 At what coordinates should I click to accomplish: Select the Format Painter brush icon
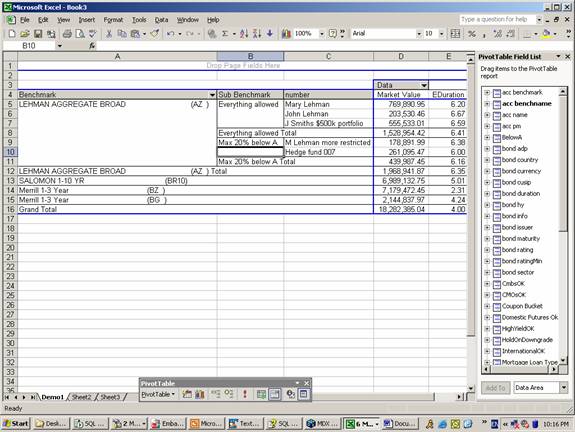pos(154,34)
